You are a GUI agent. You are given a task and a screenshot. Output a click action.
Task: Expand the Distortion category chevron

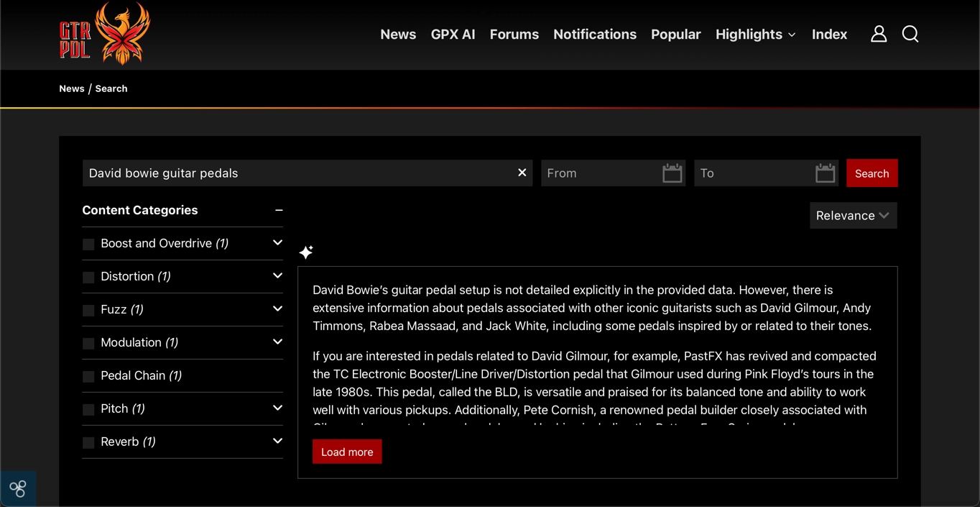click(277, 275)
